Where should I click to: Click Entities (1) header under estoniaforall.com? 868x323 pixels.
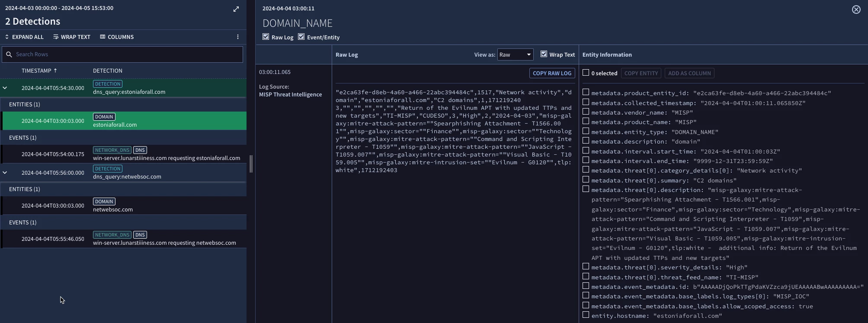tap(24, 104)
